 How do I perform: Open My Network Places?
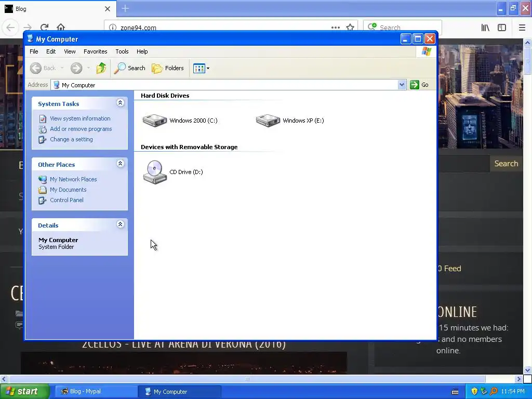pyautogui.click(x=73, y=179)
